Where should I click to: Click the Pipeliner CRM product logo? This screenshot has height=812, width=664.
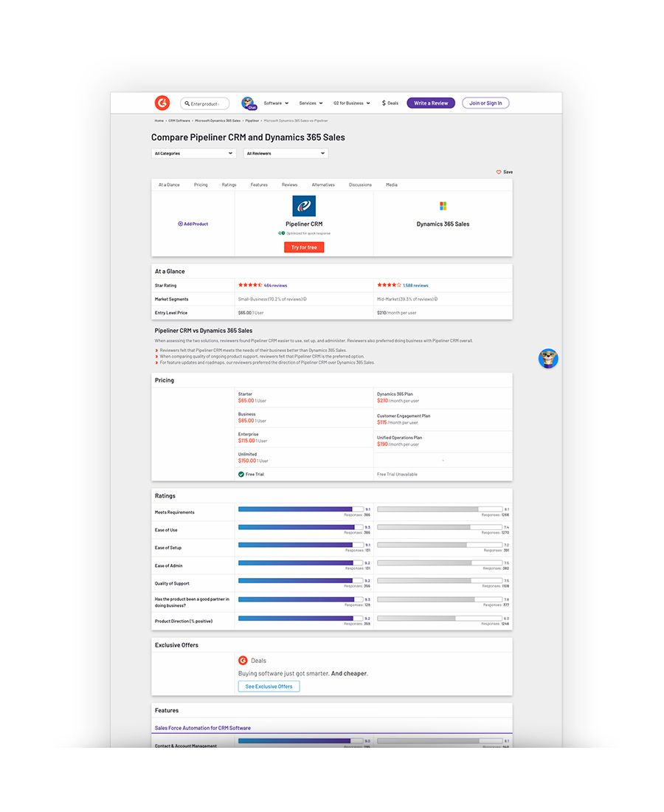(x=304, y=206)
